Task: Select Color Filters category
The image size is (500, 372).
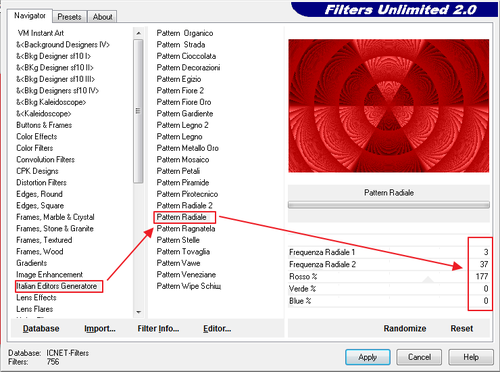Action: [x=35, y=148]
